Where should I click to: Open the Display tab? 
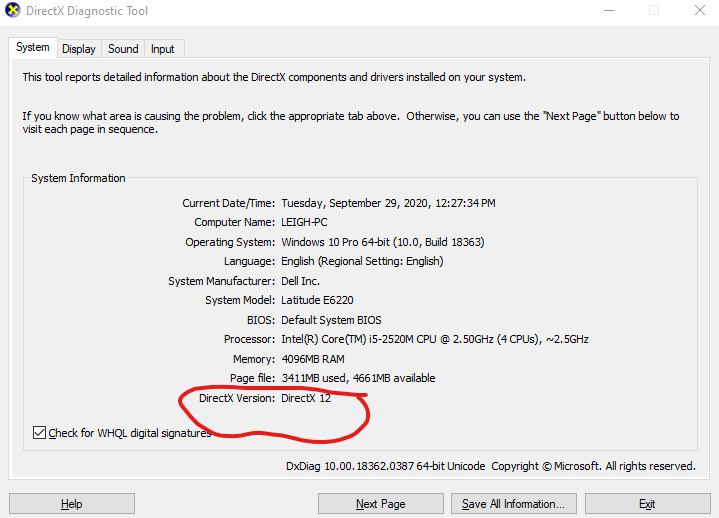(78, 49)
